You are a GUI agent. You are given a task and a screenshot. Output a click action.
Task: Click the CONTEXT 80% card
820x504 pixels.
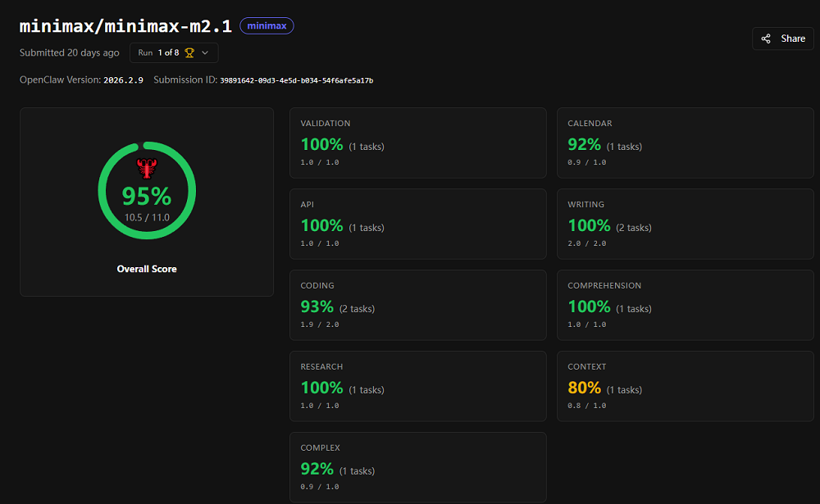[x=685, y=386]
